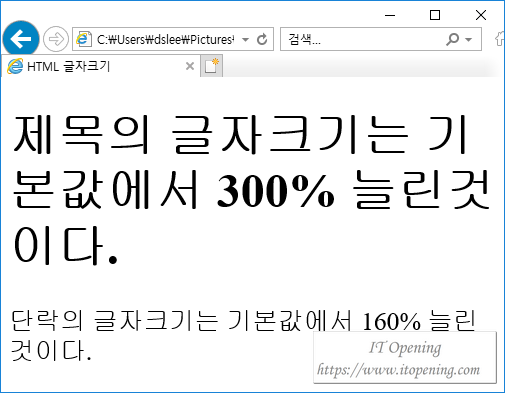Image resolution: width=505 pixels, height=393 pixels.
Task: Click the page icon in the address bar
Action: (83, 39)
